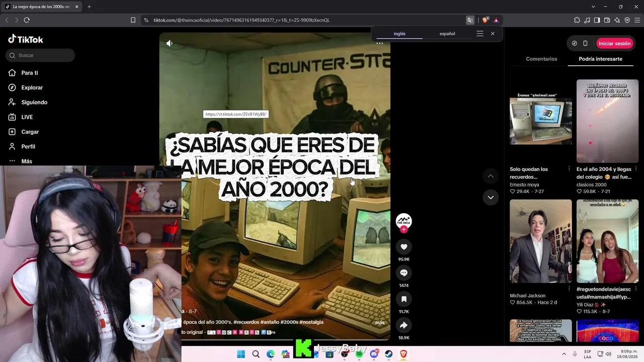Save the video with the bookmark icon
The width and height of the screenshot is (644, 362).
pyautogui.click(x=404, y=299)
